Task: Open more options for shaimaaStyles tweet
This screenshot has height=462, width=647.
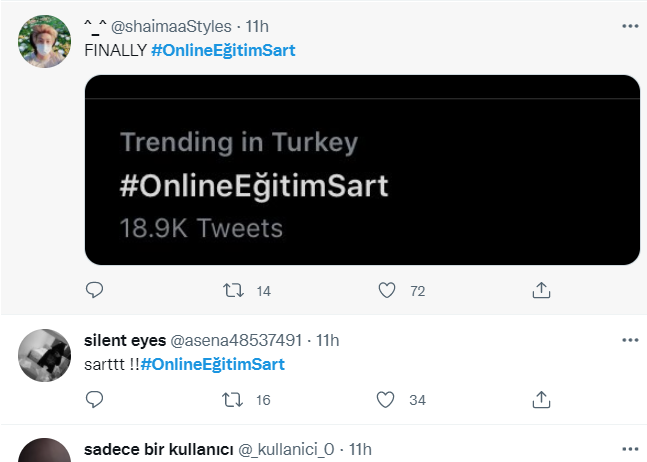Action: [630, 26]
